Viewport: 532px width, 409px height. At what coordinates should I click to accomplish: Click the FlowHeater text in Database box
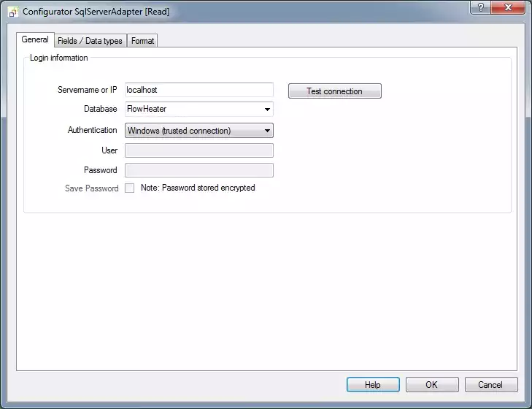pyautogui.click(x=147, y=110)
